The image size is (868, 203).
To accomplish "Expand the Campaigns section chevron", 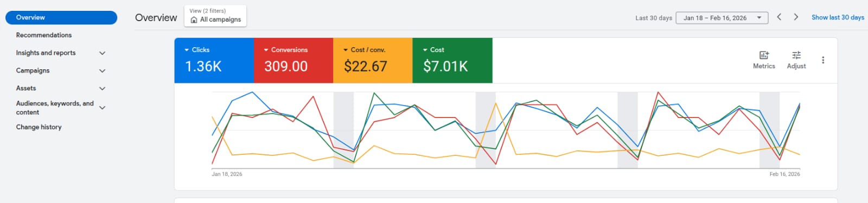I will click(102, 71).
